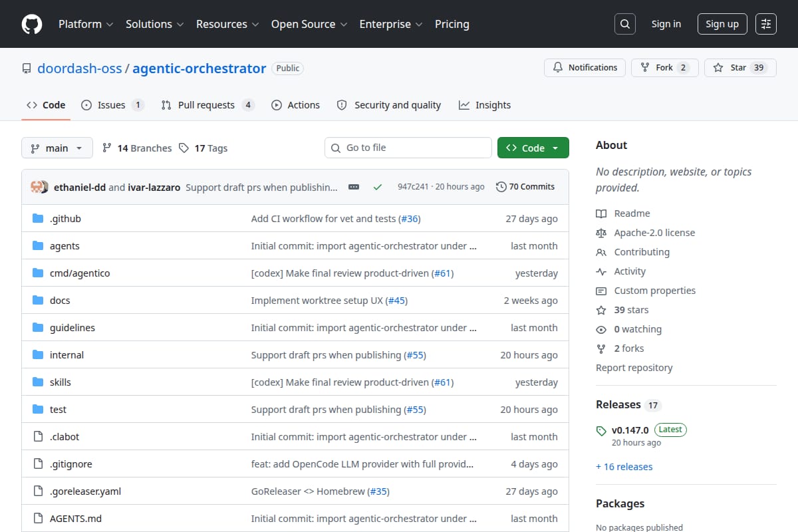Open the main branch selector dropdown
The height and width of the screenshot is (532, 798).
[x=57, y=148]
